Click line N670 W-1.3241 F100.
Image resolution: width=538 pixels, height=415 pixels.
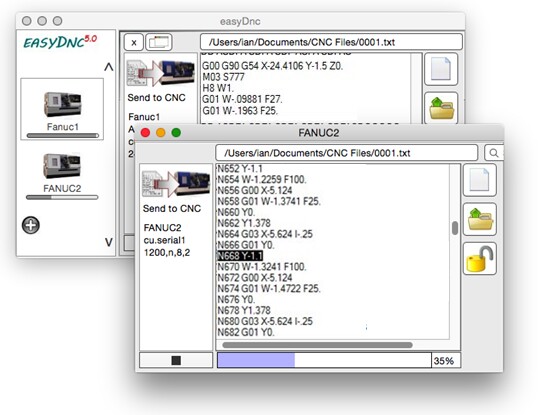point(262,267)
